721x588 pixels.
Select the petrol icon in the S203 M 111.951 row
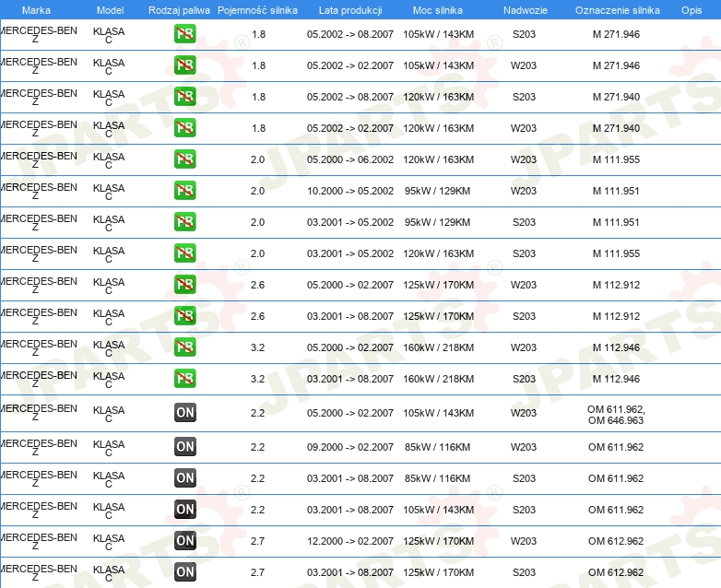pyautogui.click(x=184, y=221)
